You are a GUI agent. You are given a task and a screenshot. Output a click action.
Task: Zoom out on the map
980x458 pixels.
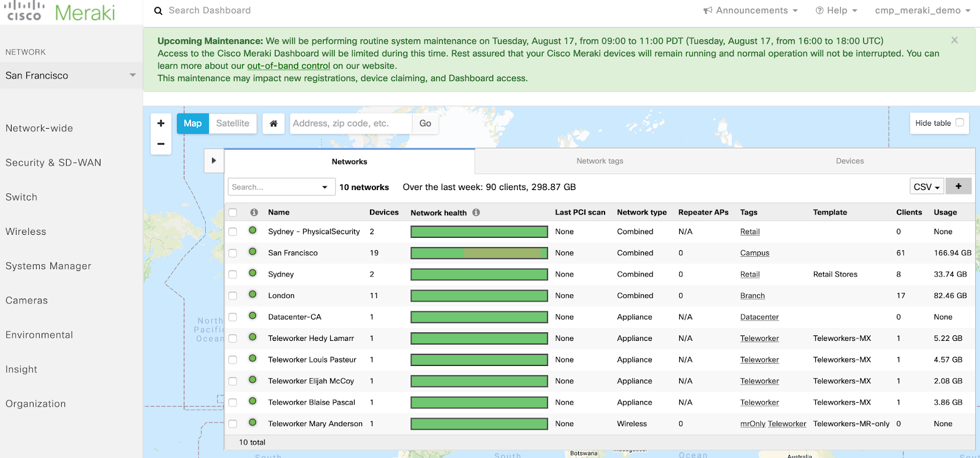coord(161,144)
